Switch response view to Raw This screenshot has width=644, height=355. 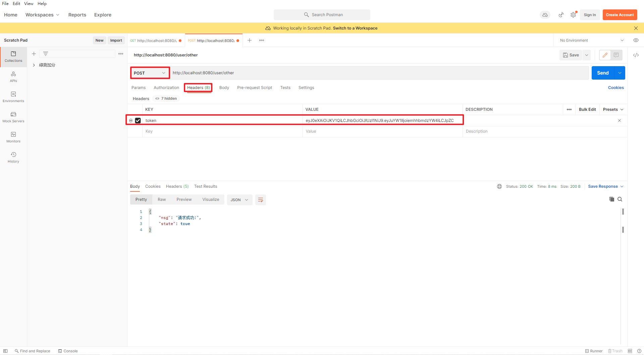[162, 199]
